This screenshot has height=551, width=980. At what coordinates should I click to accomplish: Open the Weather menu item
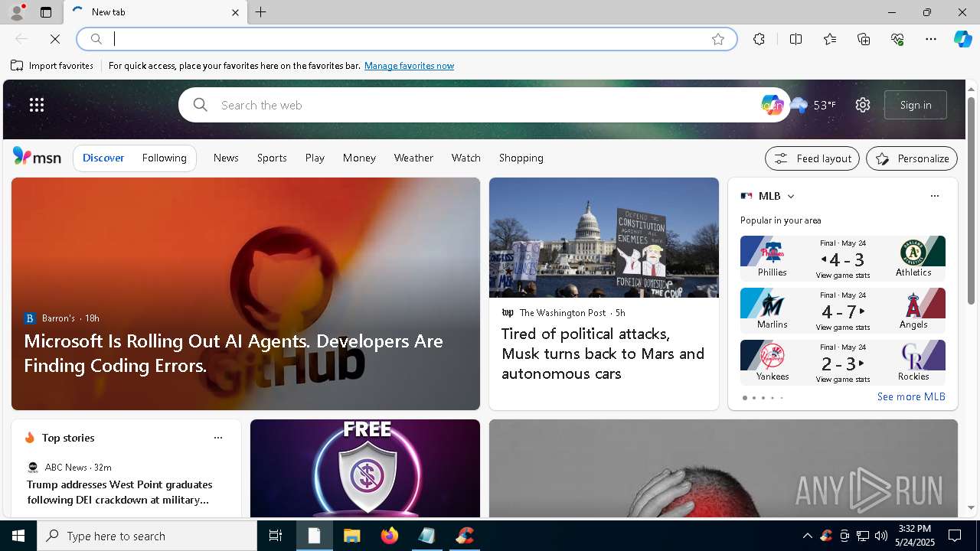click(x=413, y=158)
